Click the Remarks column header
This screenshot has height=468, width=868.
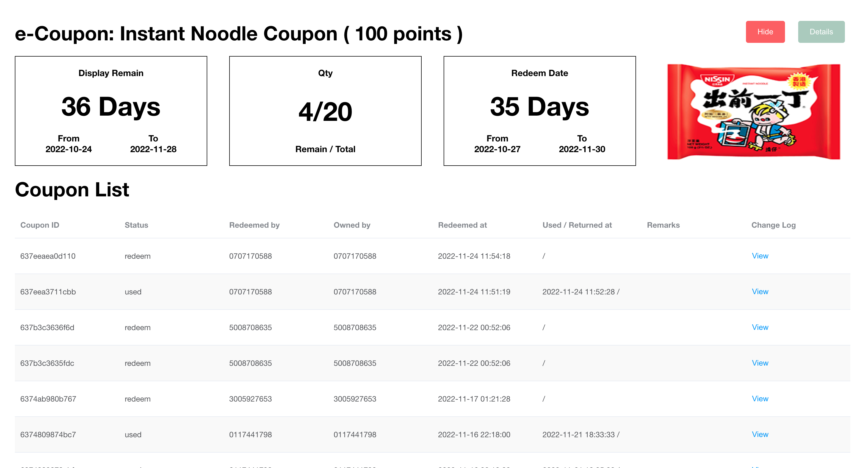coord(663,225)
